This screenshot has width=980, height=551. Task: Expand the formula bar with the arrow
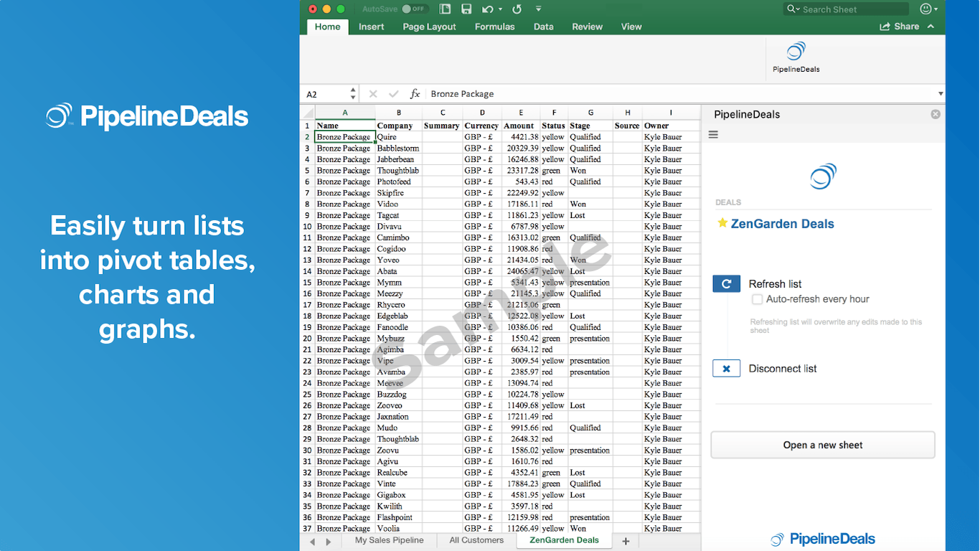941,94
